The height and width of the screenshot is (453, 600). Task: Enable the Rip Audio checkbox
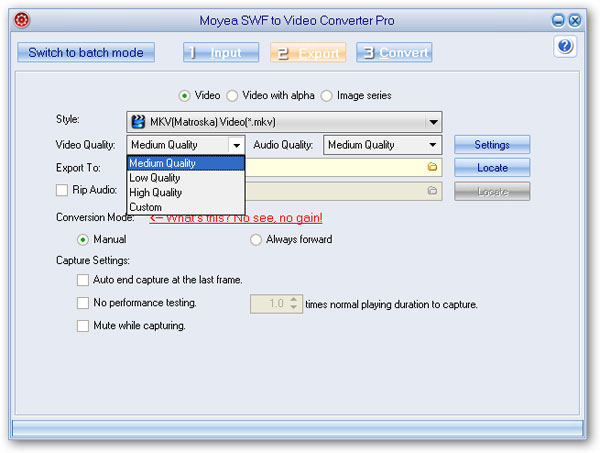pos(62,190)
